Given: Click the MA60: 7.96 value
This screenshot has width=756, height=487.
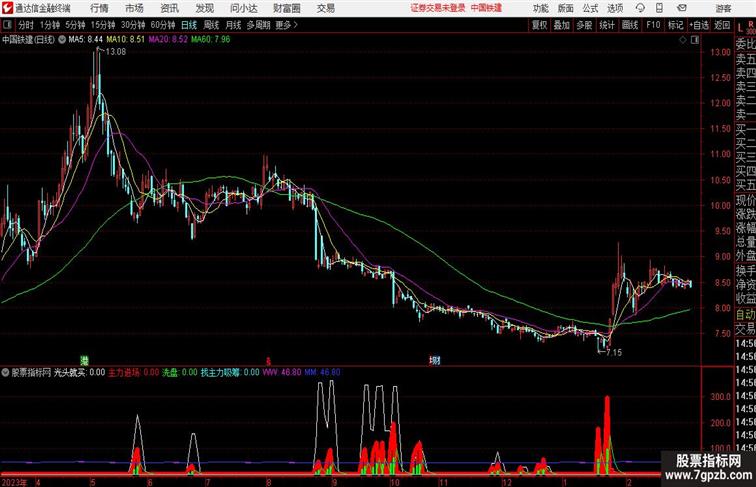Looking at the screenshot, I should [x=211, y=40].
